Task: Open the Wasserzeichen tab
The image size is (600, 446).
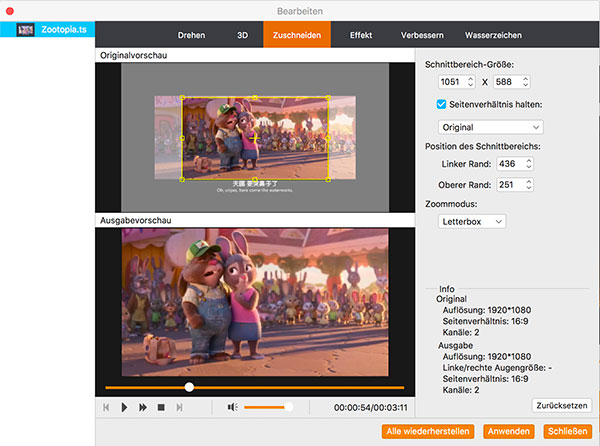Action: (493, 35)
